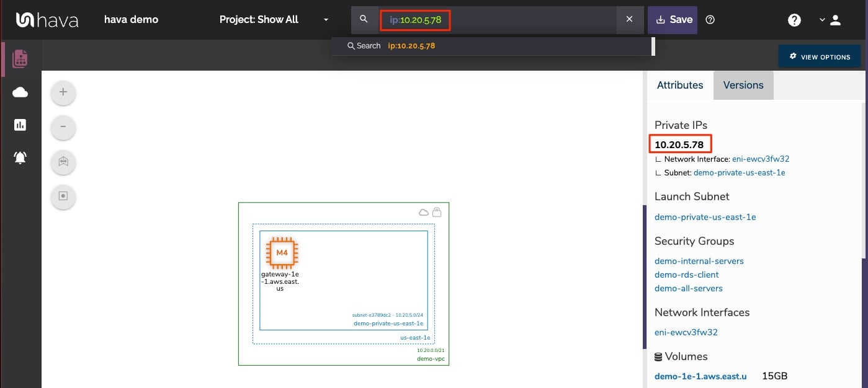The image size is (868, 388).
Task: Open the demo-internal-servers security group link
Action: coord(699,261)
